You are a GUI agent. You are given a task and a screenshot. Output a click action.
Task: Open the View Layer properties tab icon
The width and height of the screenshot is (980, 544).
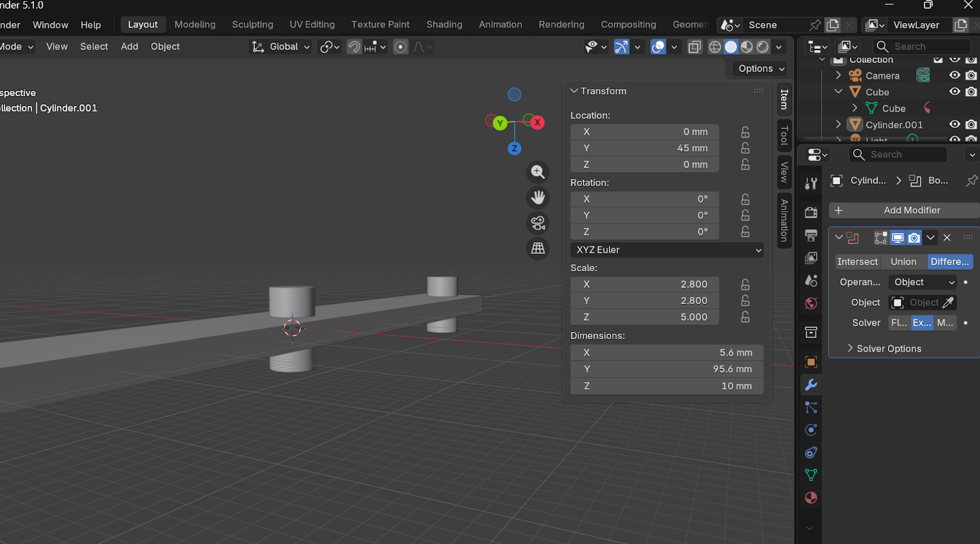tap(811, 258)
